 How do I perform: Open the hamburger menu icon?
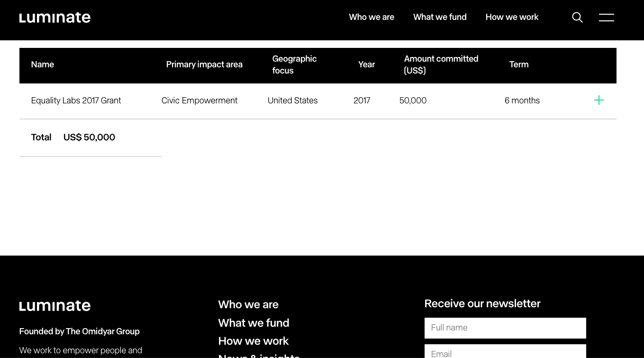pyautogui.click(x=606, y=18)
